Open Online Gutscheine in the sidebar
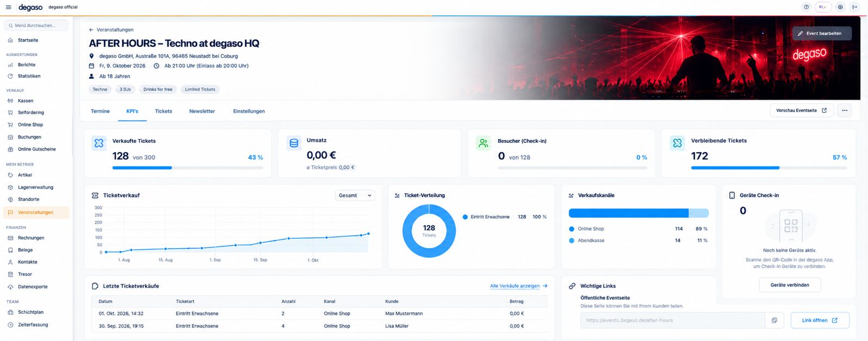 (x=36, y=149)
